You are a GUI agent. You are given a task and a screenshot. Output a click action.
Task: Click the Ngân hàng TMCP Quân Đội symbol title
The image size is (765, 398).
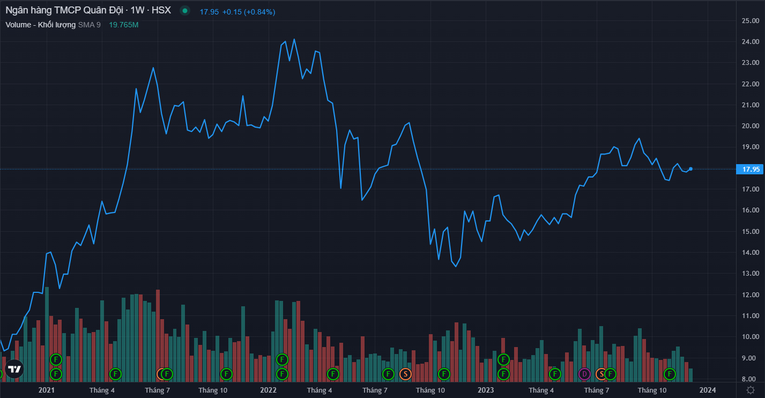coord(64,10)
